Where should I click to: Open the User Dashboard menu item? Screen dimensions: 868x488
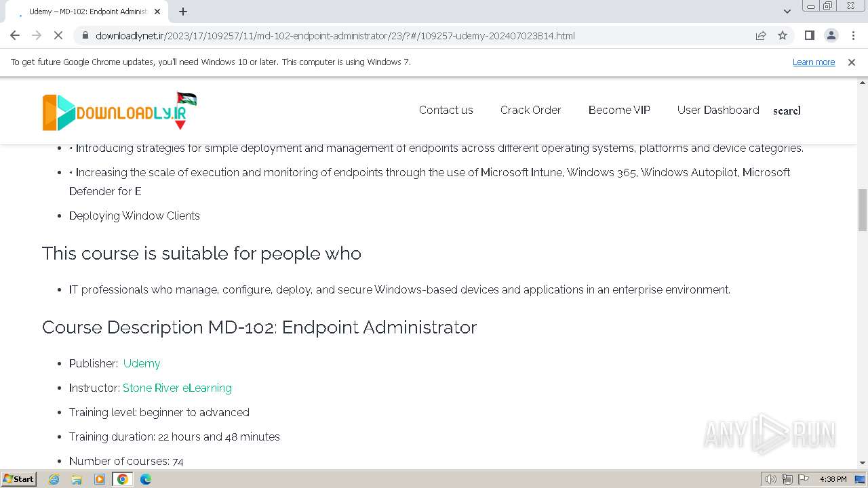718,110
